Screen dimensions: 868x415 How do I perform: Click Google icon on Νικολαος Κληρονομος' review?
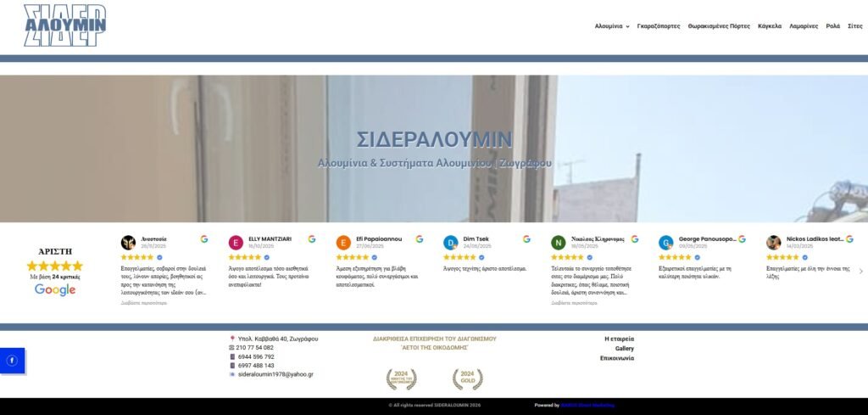pos(634,238)
